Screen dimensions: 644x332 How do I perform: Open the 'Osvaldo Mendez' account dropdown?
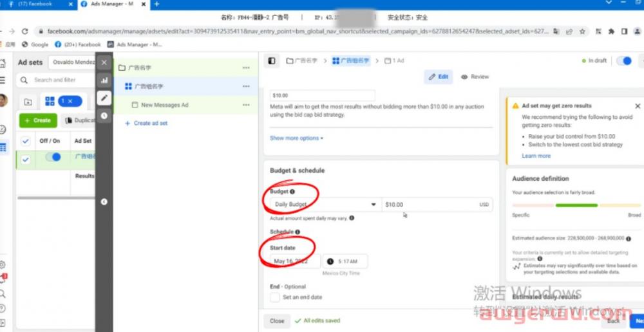(x=72, y=62)
